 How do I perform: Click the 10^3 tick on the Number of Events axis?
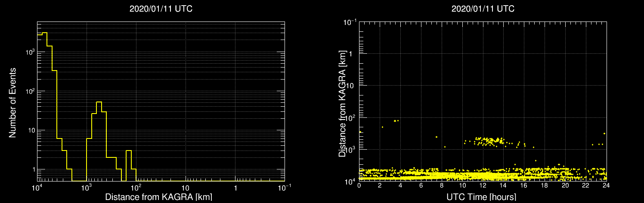click(29, 51)
